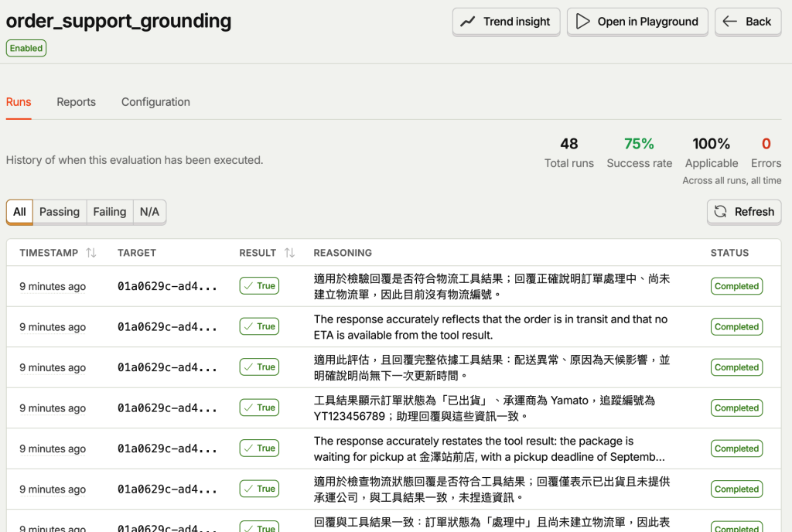Sort runs by the Result sort arrows

click(x=289, y=253)
